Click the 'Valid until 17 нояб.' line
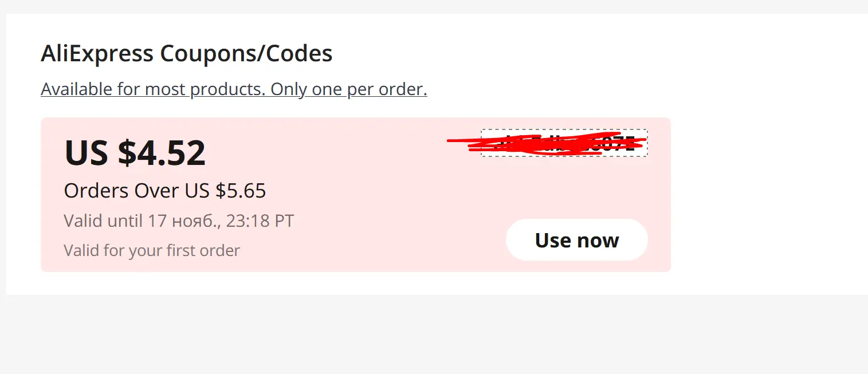The height and width of the screenshot is (374, 868). coord(179,221)
